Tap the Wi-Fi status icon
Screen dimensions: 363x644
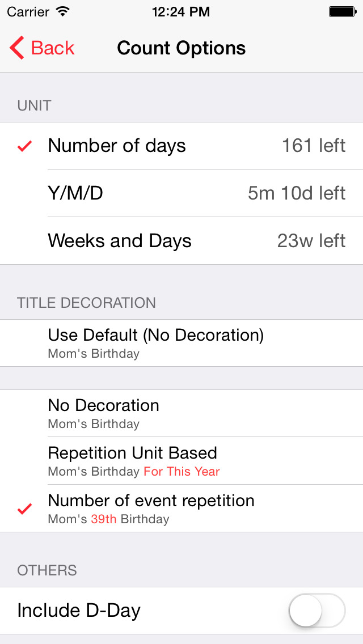pyautogui.click(x=63, y=11)
